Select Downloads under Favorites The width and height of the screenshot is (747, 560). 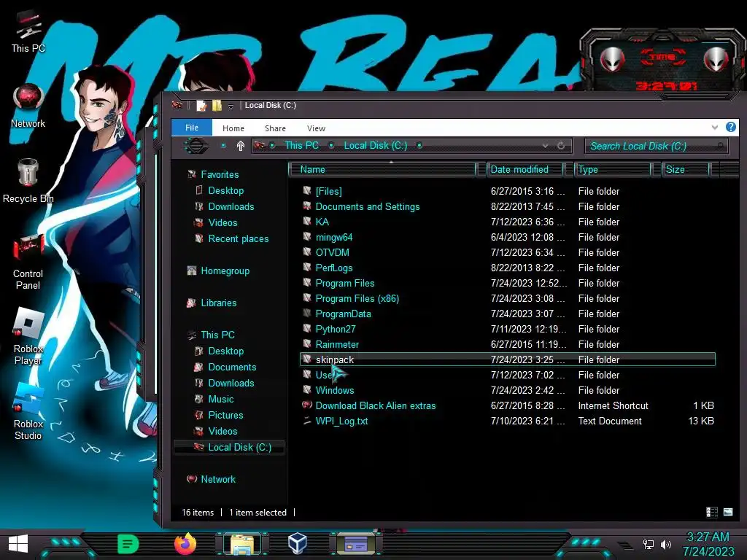pos(231,206)
